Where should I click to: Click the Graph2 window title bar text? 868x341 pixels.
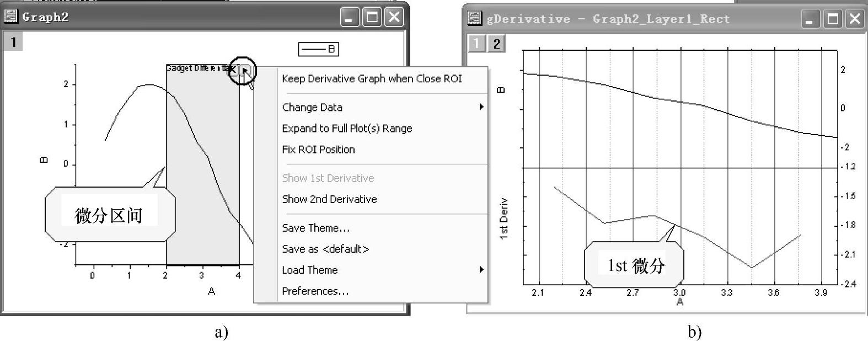point(45,17)
